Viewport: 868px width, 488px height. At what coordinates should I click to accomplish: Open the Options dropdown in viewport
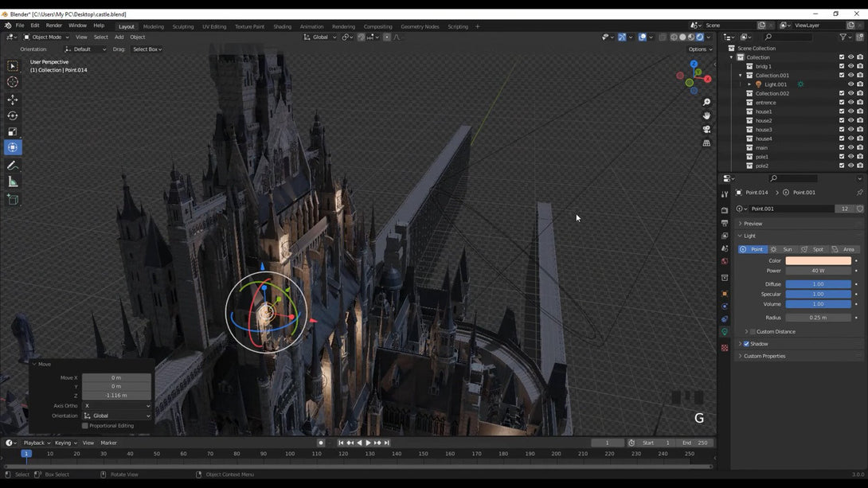[x=700, y=49]
